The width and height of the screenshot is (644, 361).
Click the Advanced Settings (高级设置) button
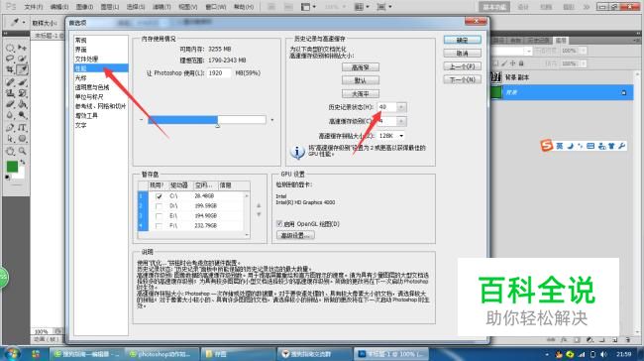point(295,235)
